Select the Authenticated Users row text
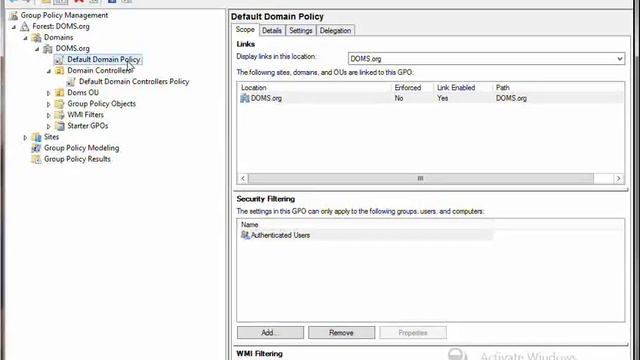This screenshot has height=360, width=640. pyautogui.click(x=280, y=235)
